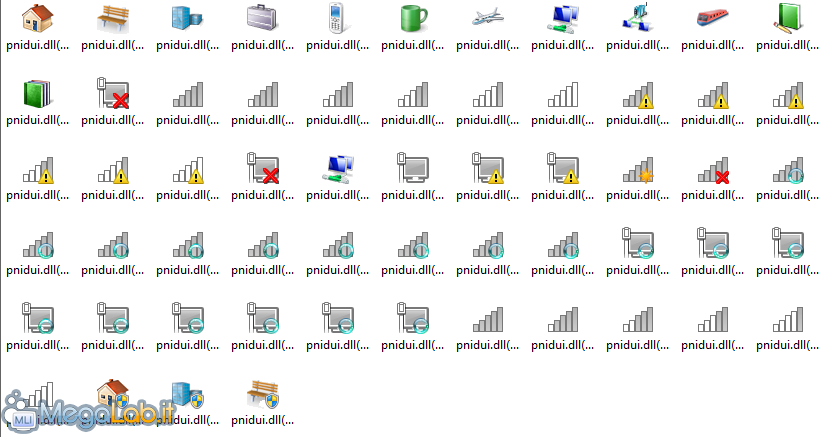Select the green coffee mug icon
836x437 pixels.
coord(413,18)
